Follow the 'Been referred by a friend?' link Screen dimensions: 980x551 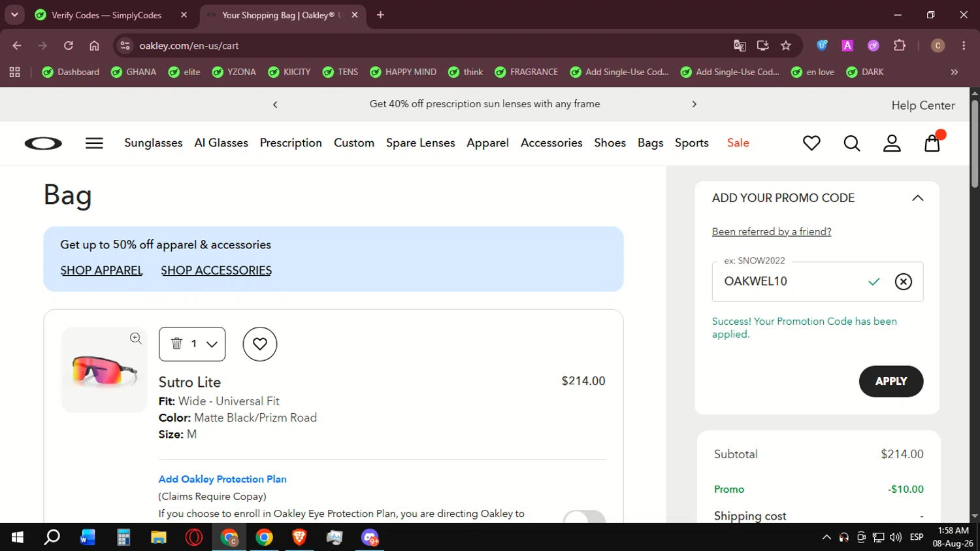[772, 231]
